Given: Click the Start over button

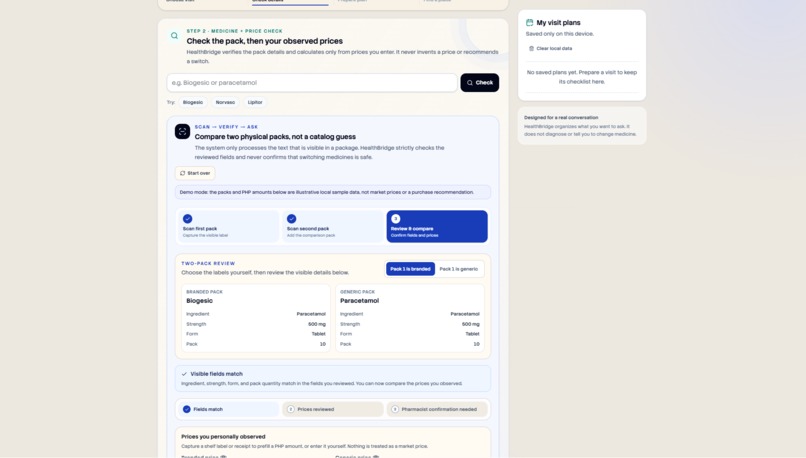Looking at the screenshot, I should [195, 173].
